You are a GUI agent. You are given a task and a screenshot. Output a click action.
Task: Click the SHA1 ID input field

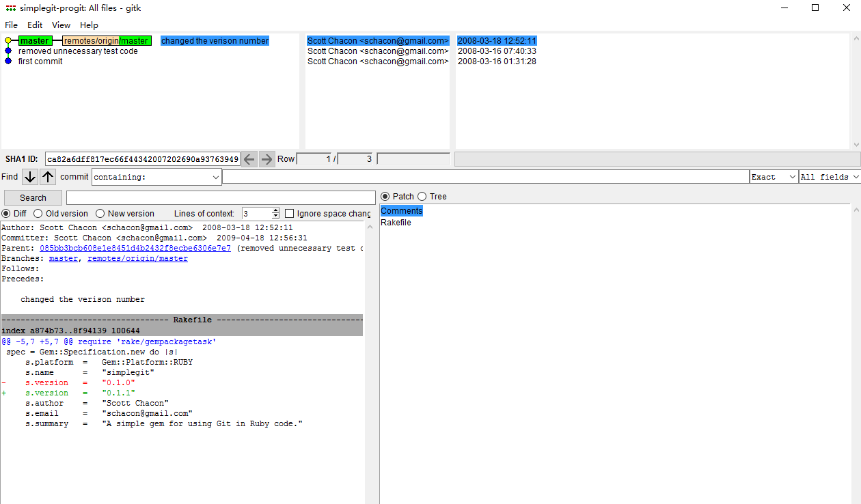point(143,159)
